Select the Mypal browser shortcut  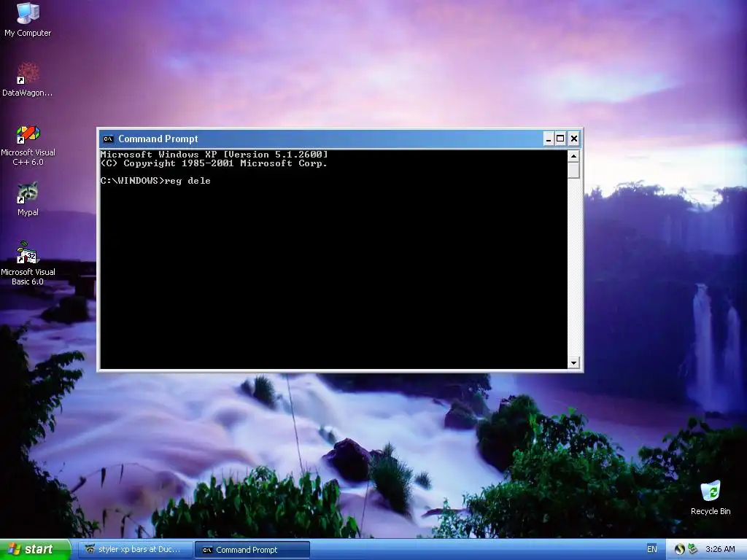coord(28,198)
